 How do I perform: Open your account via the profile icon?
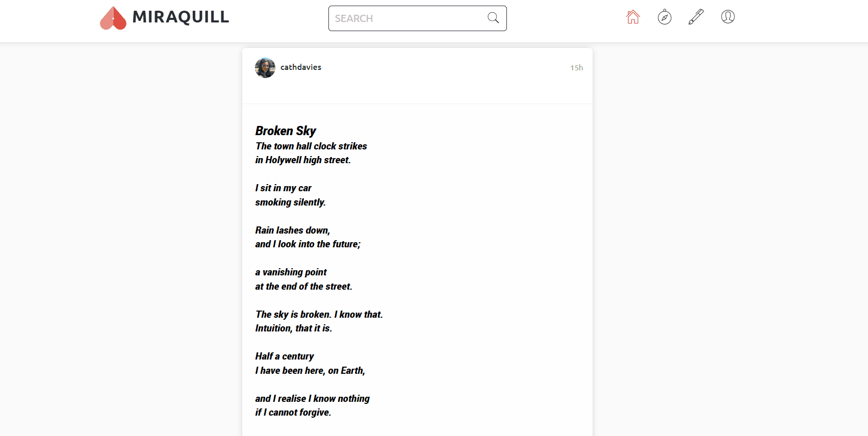(728, 17)
